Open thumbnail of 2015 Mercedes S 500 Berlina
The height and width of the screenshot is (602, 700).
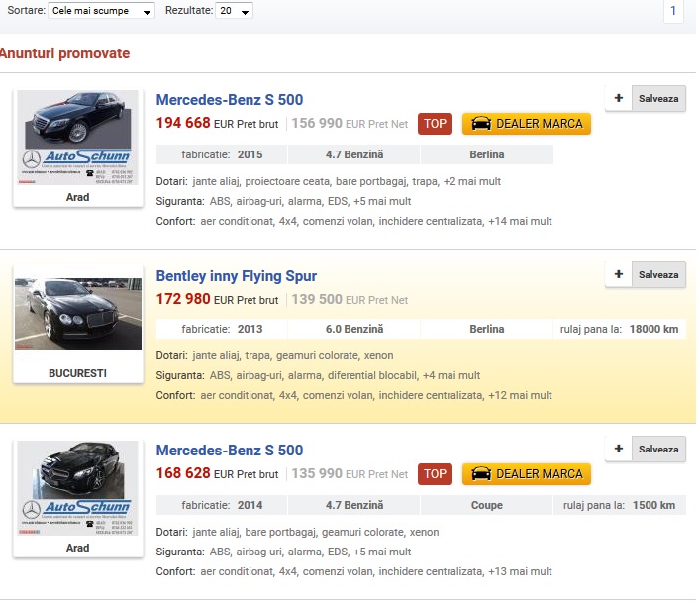pos(77,138)
